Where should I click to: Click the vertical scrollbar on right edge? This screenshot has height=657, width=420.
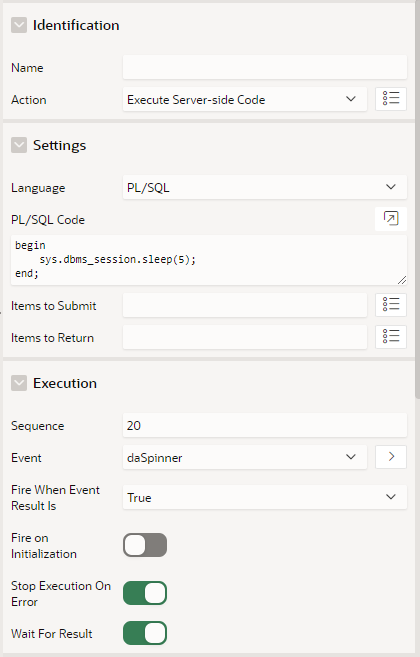tap(417, 201)
